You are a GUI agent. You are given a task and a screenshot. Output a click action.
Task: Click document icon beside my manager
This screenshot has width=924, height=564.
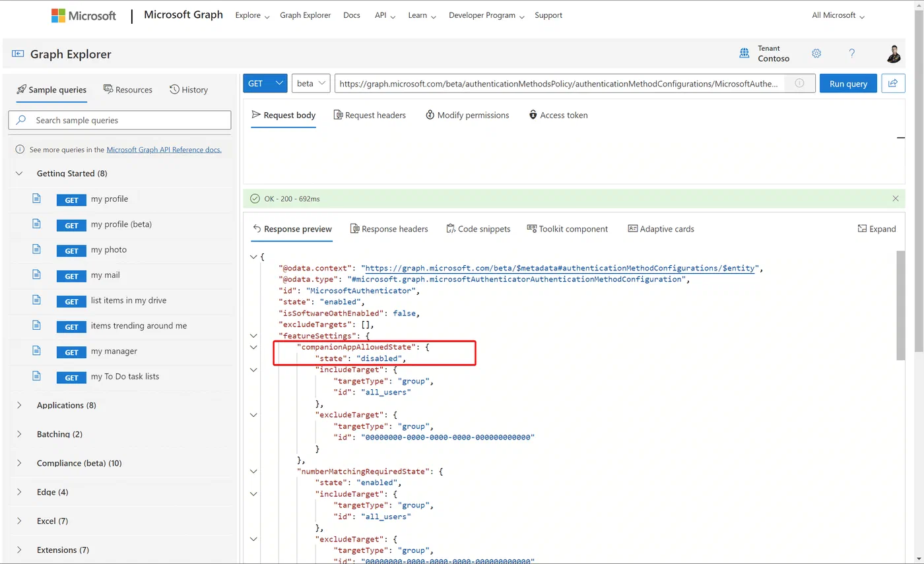coord(37,351)
